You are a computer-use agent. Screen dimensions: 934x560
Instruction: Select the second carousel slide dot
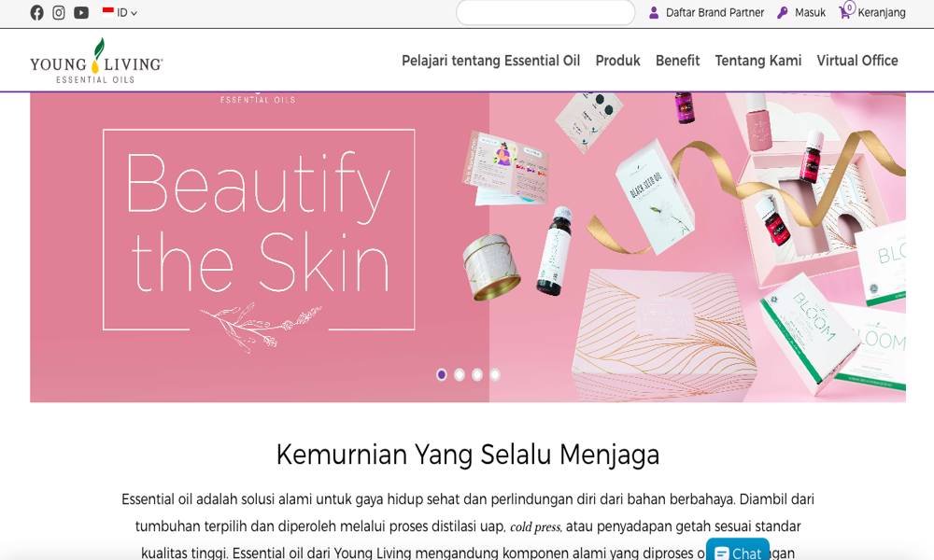point(460,374)
